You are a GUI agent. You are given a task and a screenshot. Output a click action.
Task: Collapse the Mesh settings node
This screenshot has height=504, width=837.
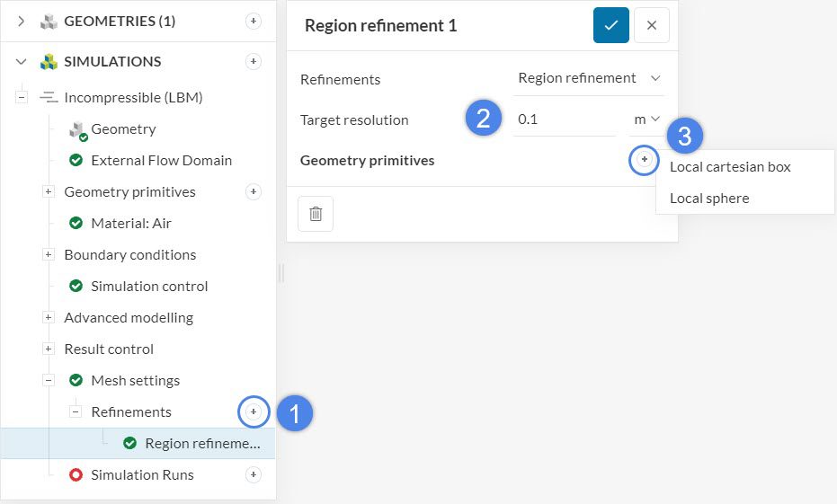[49, 380]
